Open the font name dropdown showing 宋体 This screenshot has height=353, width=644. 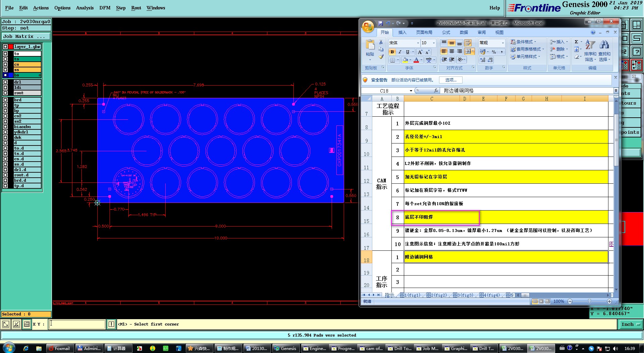pyautogui.click(x=418, y=43)
